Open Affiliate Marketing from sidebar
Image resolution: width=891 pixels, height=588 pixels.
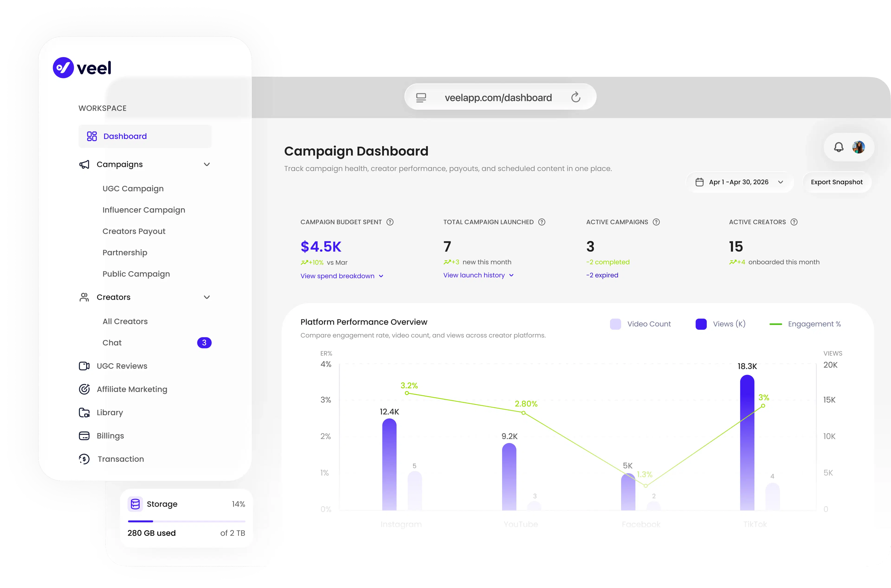pyautogui.click(x=132, y=389)
